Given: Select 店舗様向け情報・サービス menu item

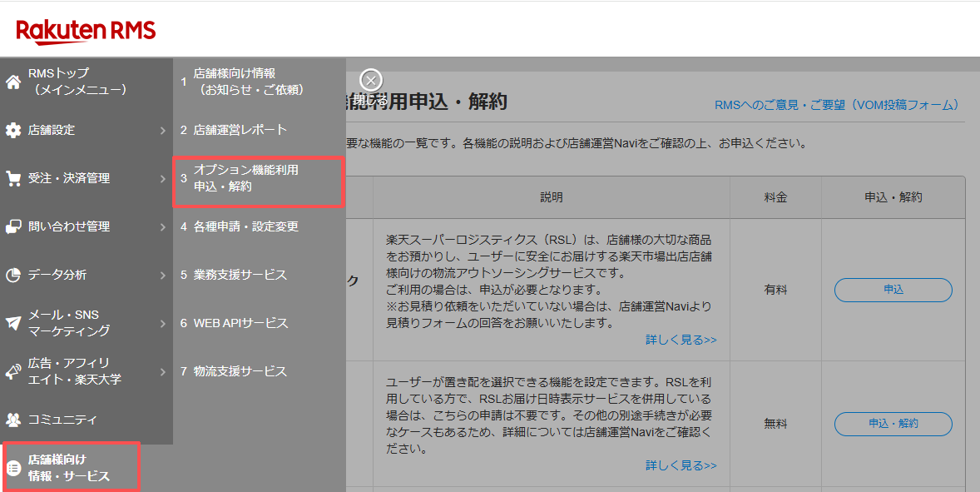Looking at the screenshot, I should (x=71, y=468).
